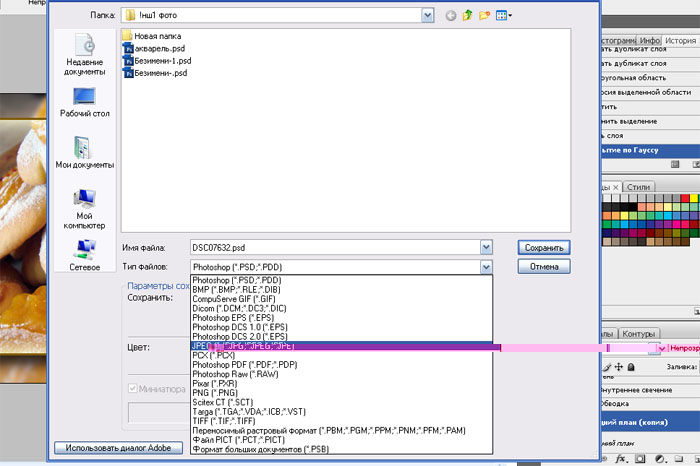Go to Рабочий стол location
The height and width of the screenshot is (466, 700).
point(85,103)
